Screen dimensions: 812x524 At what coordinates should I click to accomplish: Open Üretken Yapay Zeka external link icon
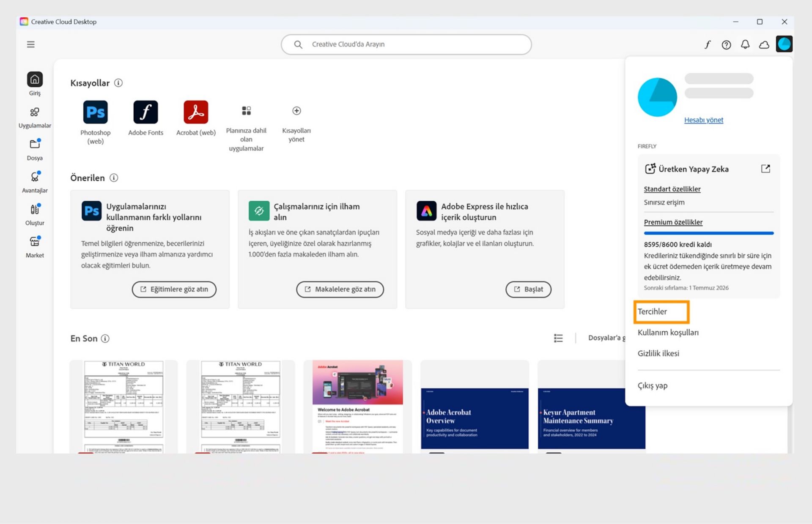click(x=765, y=169)
